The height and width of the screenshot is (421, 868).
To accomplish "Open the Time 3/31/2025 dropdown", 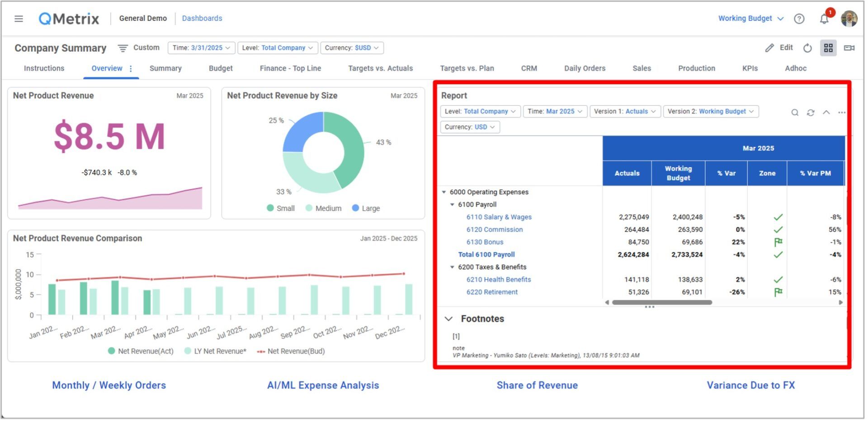I will click(x=201, y=48).
